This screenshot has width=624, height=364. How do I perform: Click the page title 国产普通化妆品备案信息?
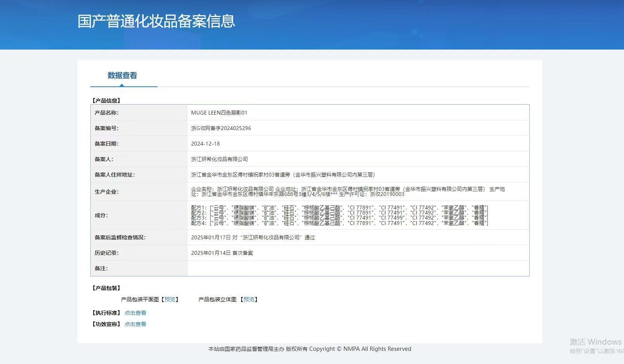click(156, 21)
